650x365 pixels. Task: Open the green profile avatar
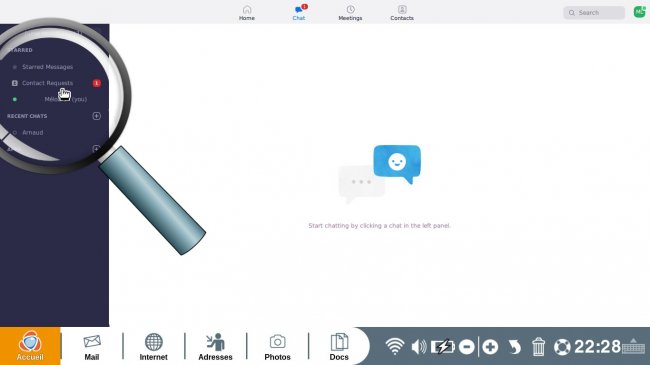click(639, 12)
